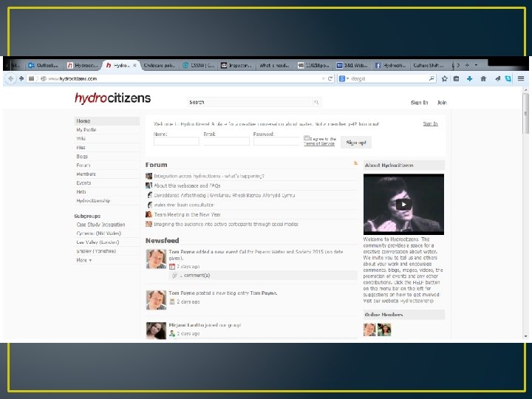Open the address bar history dropdown arrow

click(323, 78)
